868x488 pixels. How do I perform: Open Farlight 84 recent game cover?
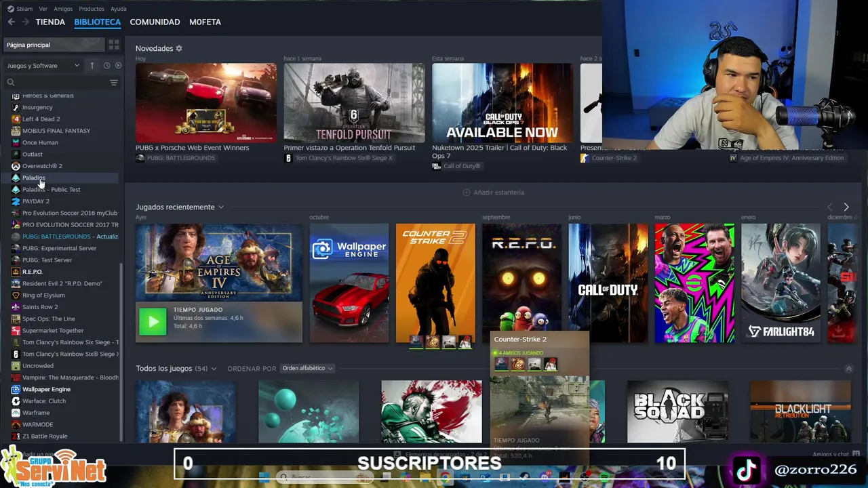pos(781,283)
